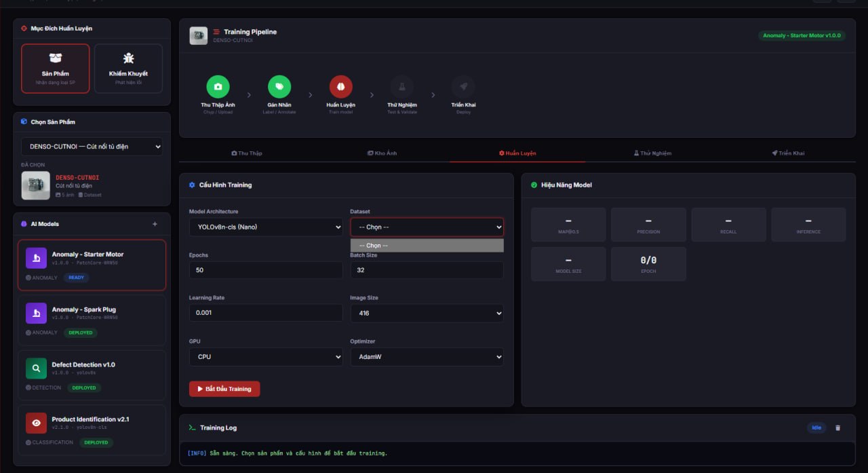Click DEPLOYED badge of Defect Detection v1.0
This screenshot has height=473, width=868.
pyautogui.click(x=83, y=387)
